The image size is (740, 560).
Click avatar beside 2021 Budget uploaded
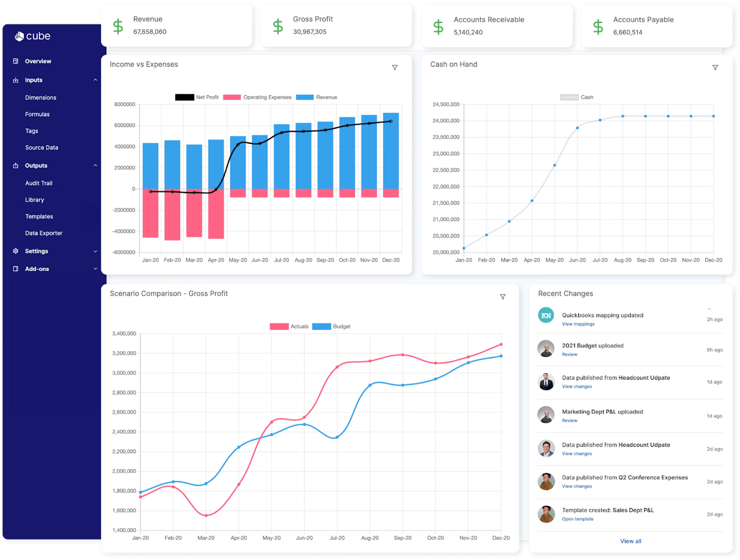coord(546,349)
